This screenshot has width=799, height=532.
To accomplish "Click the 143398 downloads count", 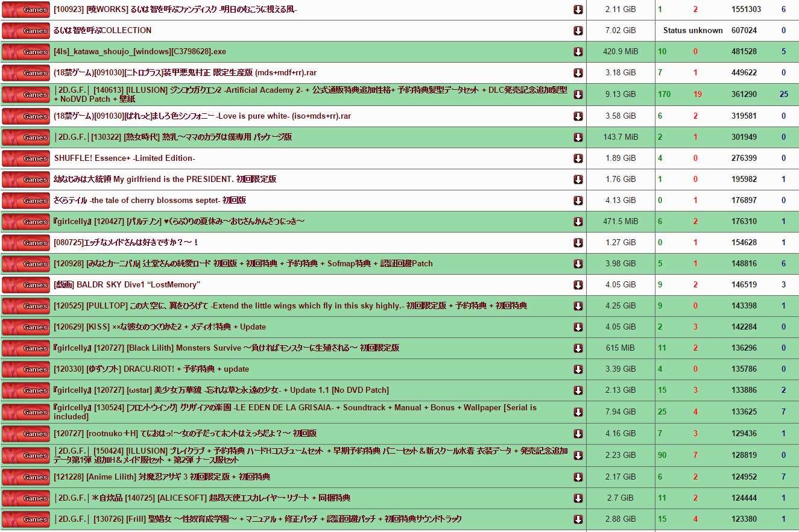I will 744,306.
